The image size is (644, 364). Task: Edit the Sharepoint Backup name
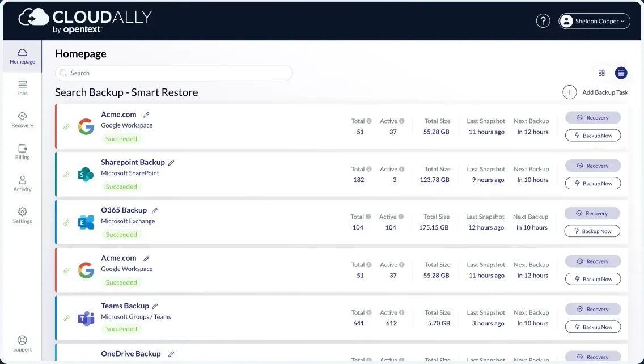(x=171, y=163)
